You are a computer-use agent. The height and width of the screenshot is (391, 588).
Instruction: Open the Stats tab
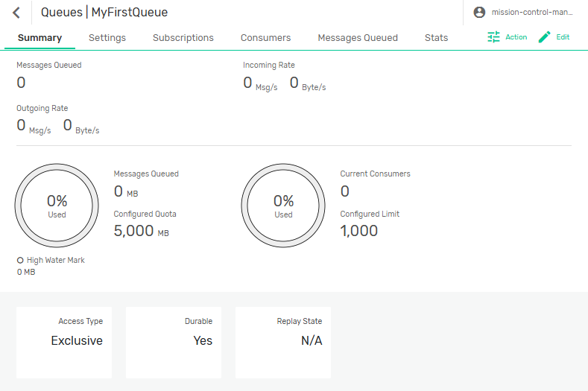[436, 38]
